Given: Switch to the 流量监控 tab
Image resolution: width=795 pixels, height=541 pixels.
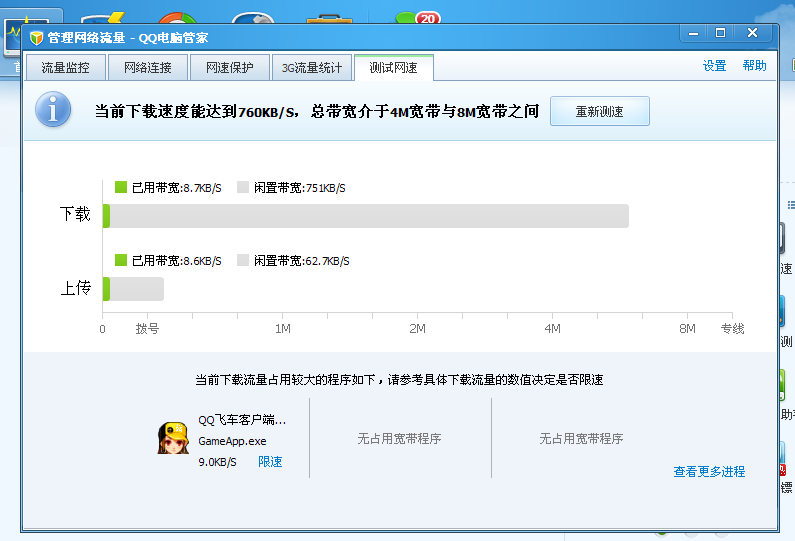Looking at the screenshot, I should 66,67.
